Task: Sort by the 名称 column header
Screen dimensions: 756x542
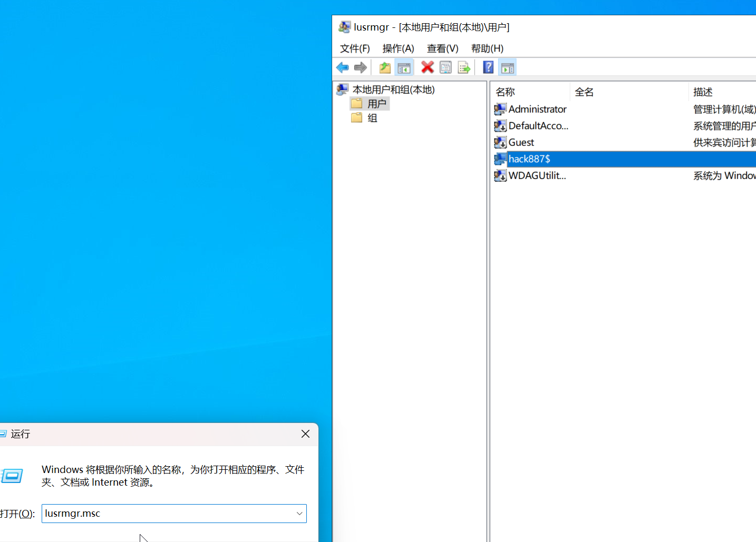Action: [x=530, y=92]
